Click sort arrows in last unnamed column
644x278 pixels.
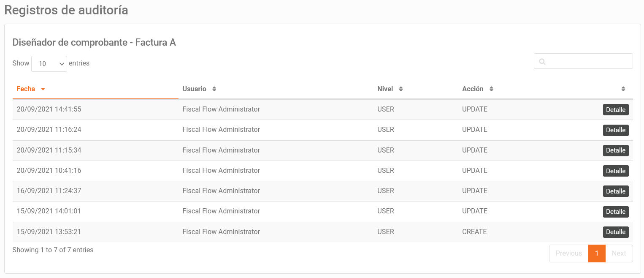623,89
